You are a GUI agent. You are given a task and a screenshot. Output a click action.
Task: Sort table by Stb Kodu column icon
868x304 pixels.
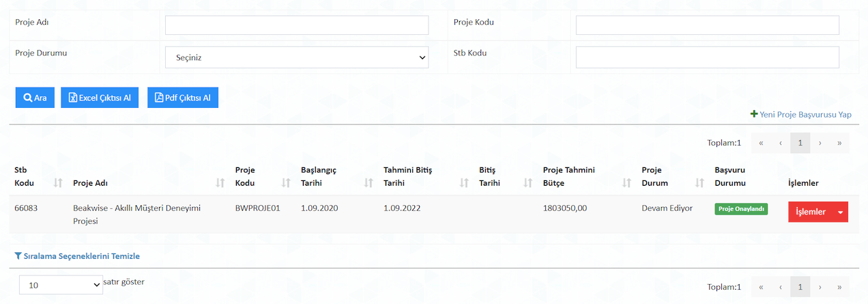pos(58,183)
